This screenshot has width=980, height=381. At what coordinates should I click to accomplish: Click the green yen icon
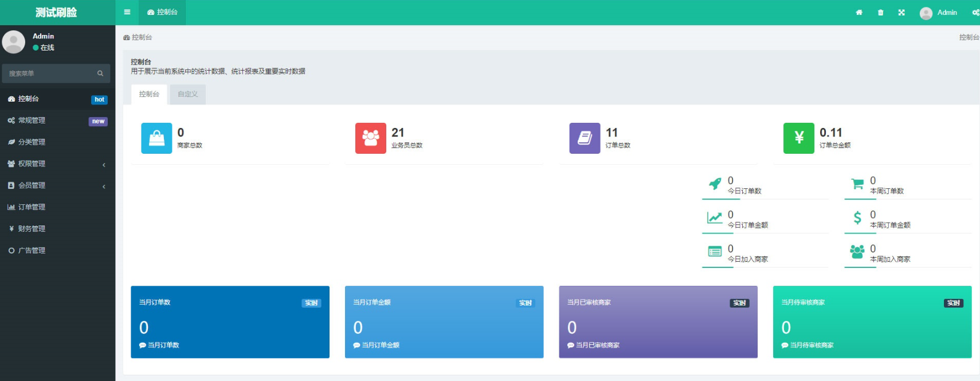point(798,138)
